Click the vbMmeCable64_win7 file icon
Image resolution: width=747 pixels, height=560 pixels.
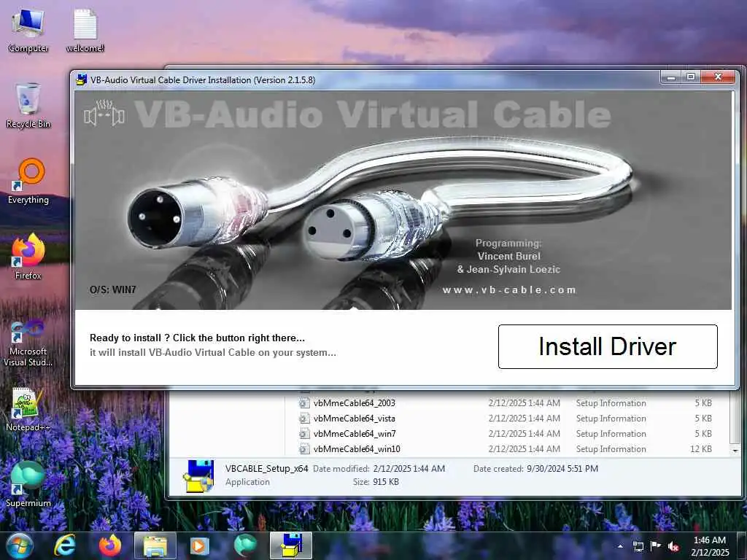click(x=304, y=433)
